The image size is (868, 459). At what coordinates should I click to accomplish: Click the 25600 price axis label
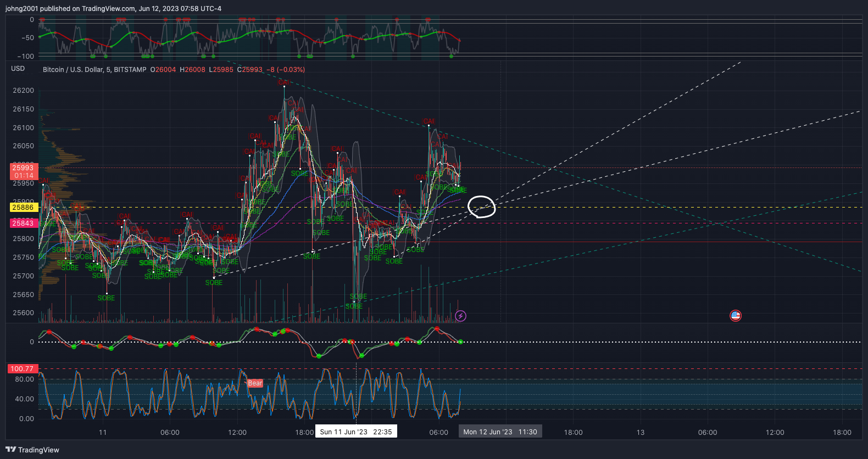tap(23, 313)
